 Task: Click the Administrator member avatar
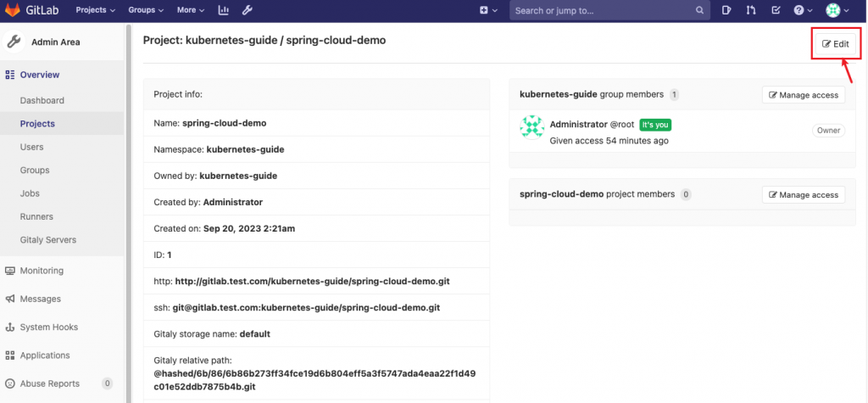532,127
